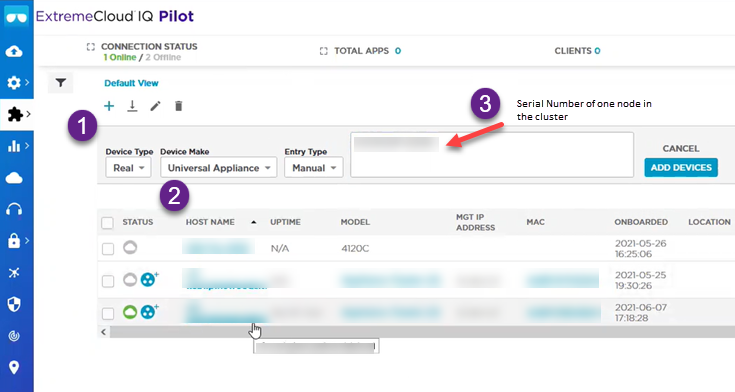Click the UPTIME column header
The height and width of the screenshot is (392, 735).
(285, 222)
